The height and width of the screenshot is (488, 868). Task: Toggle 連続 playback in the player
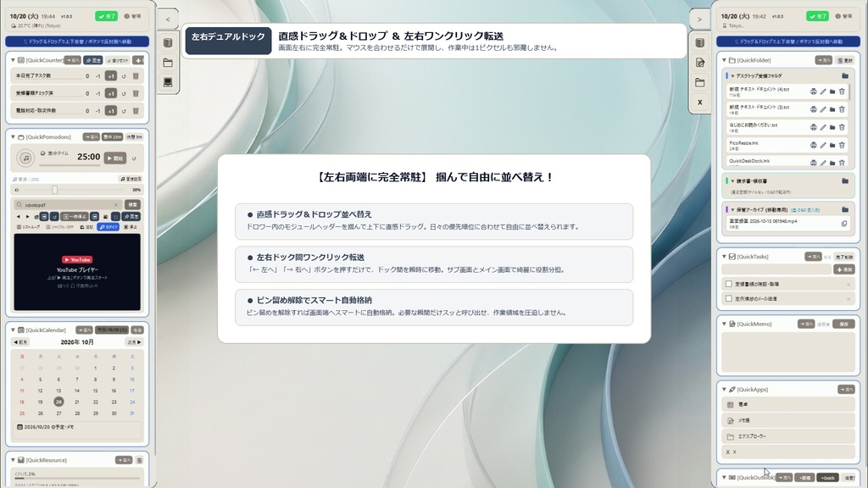(x=87, y=227)
